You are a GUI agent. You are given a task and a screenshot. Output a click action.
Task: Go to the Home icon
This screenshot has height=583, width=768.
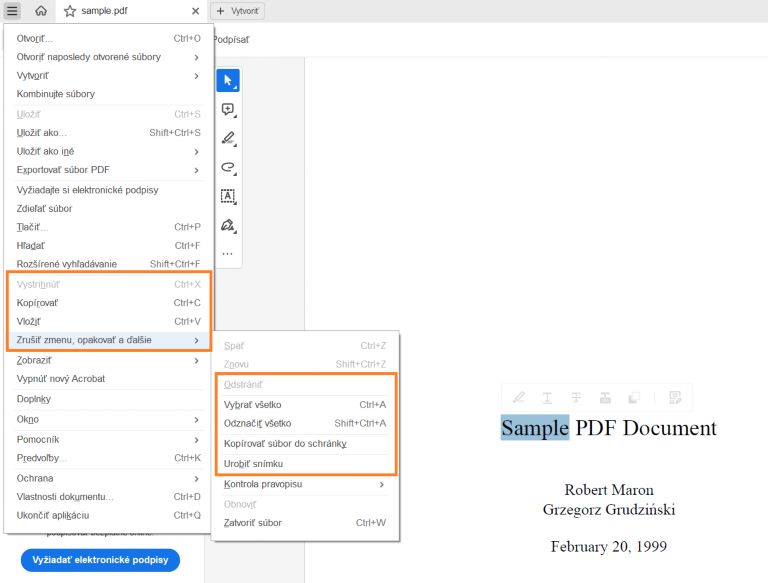(41, 10)
